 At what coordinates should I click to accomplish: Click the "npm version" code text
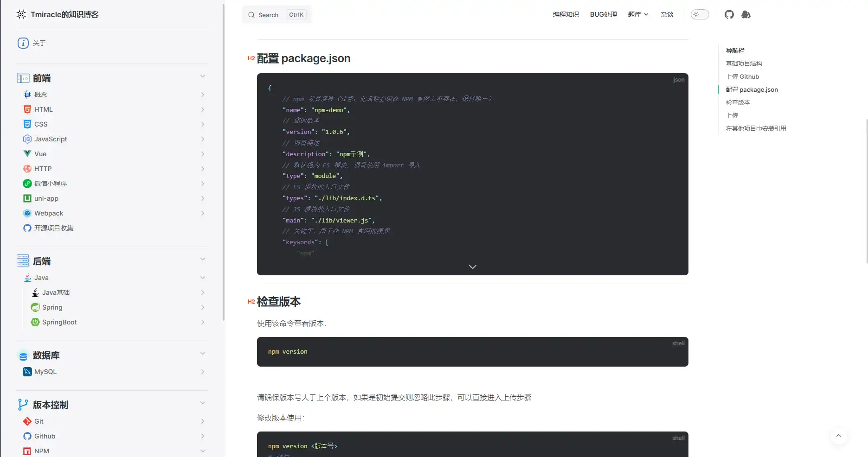(x=288, y=352)
